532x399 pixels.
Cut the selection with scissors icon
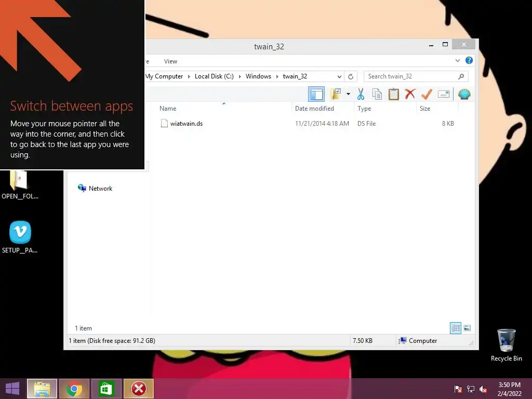tap(361, 94)
